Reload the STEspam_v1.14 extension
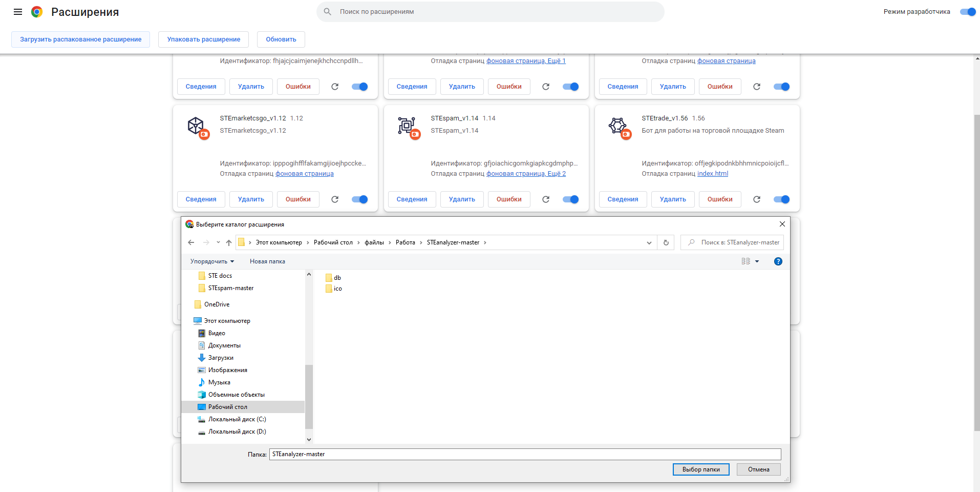Viewport: 980px width, 492px height. click(546, 199)
